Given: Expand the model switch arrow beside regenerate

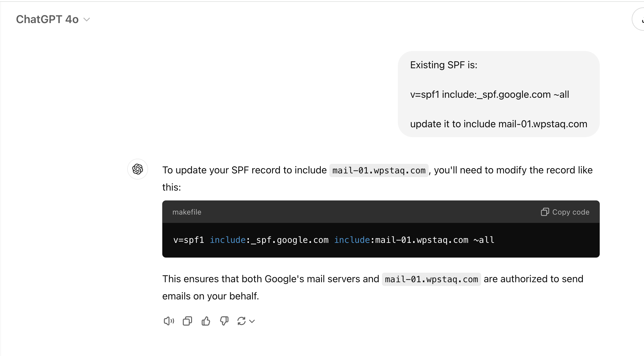Looking at the screenshot, I should 252,321.
